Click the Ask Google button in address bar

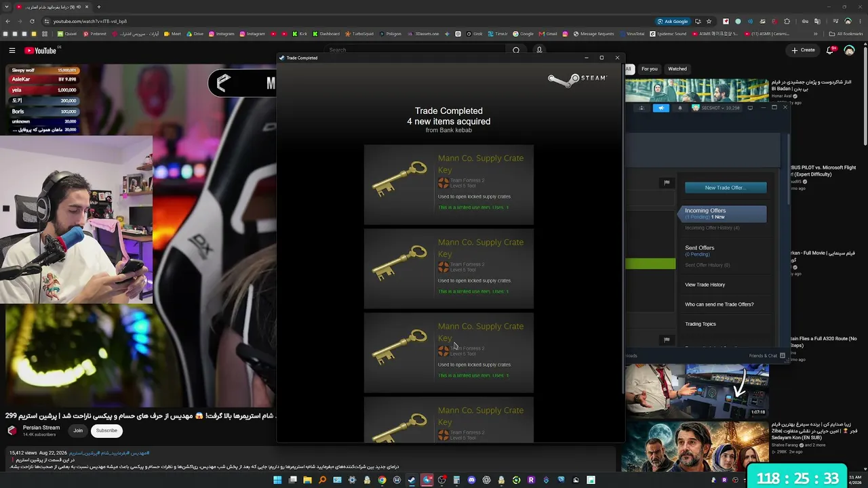(672, 22)
